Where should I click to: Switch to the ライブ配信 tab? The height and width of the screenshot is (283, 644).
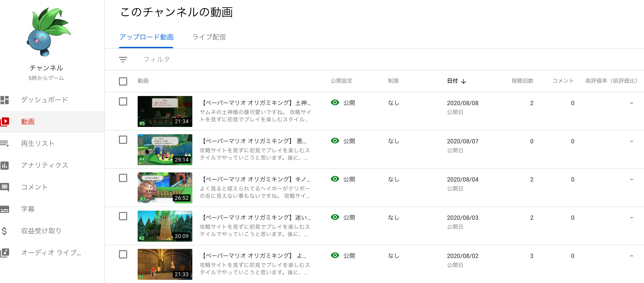click(x=209, y=37)
